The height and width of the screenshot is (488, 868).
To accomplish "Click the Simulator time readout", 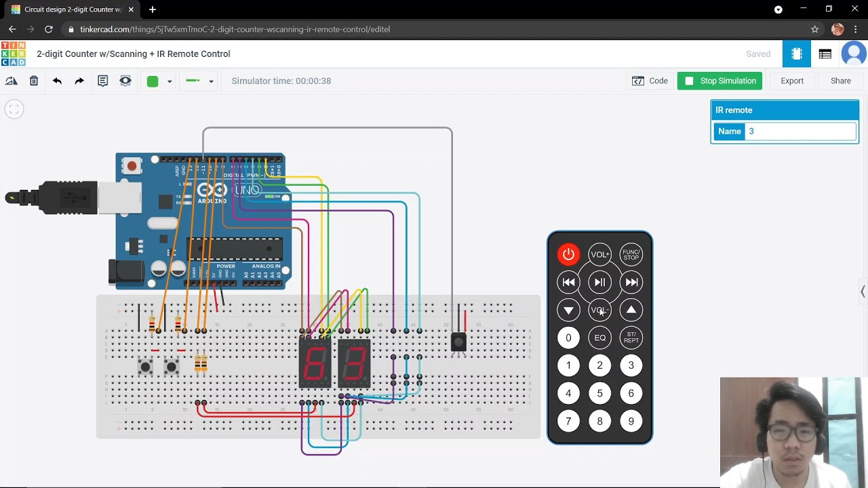I will point(281,81).
